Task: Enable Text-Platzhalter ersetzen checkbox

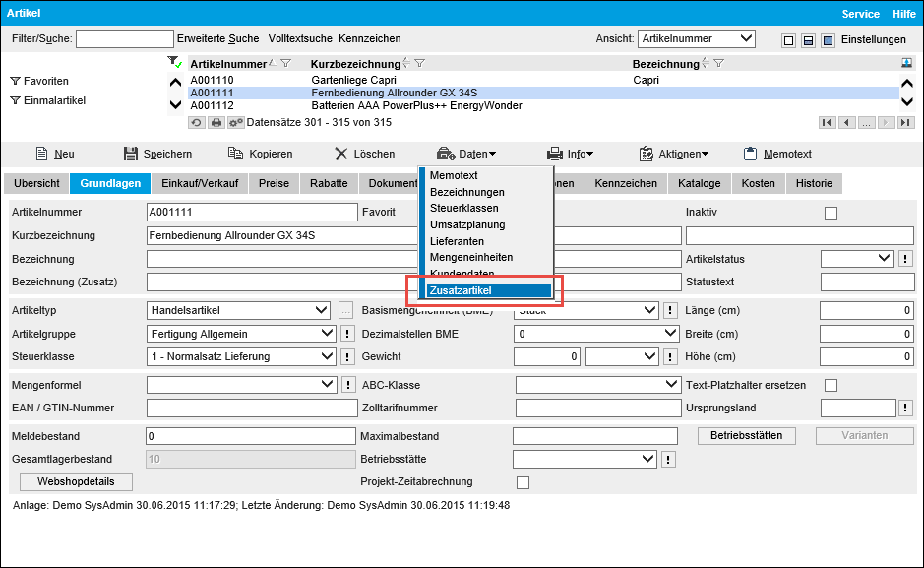Action: 831,385
